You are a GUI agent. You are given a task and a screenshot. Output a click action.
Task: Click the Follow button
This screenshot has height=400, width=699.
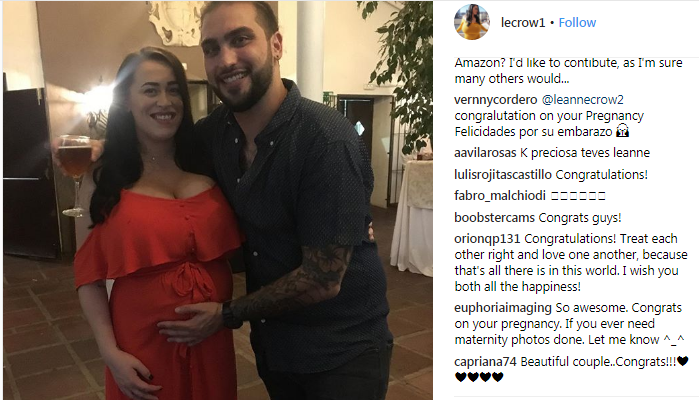577,23
